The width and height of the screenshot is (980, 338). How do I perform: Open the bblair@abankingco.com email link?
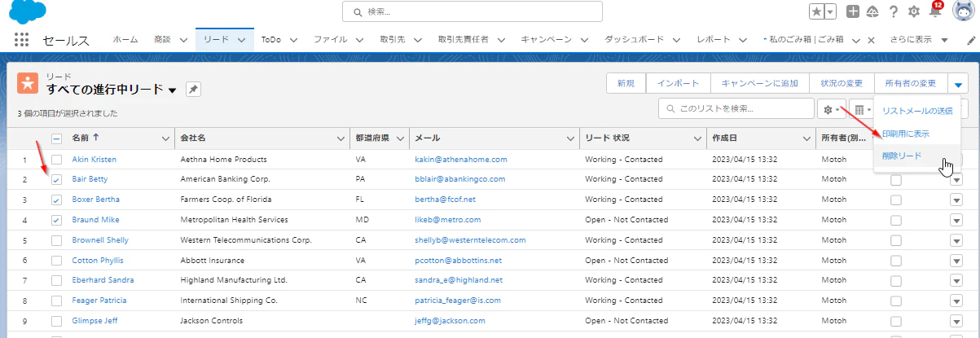459,179
